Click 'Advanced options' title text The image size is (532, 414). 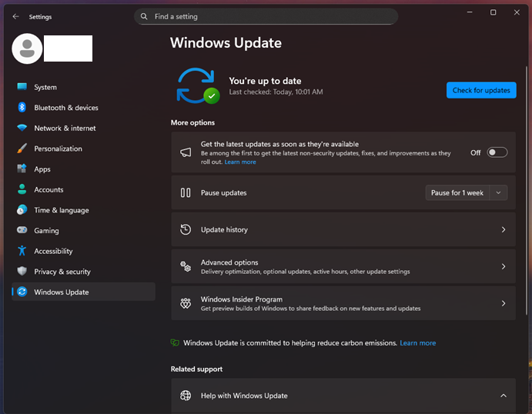[x=229, y=262]
